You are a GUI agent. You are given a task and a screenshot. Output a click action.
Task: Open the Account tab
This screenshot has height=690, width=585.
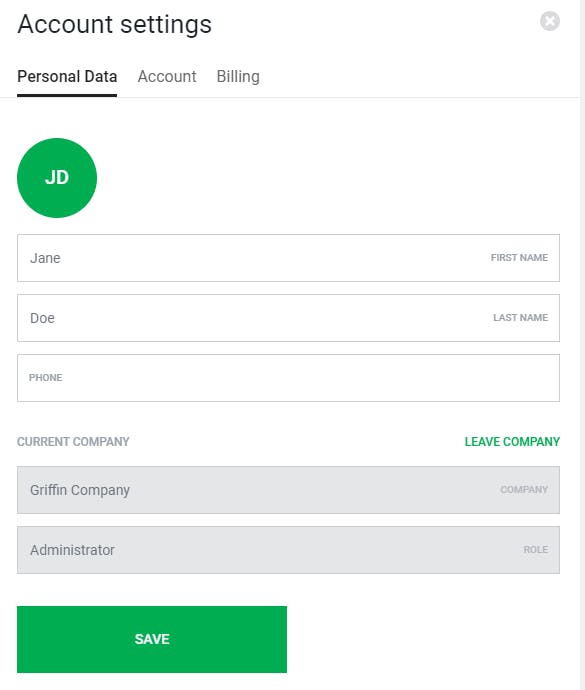point(167,77)
